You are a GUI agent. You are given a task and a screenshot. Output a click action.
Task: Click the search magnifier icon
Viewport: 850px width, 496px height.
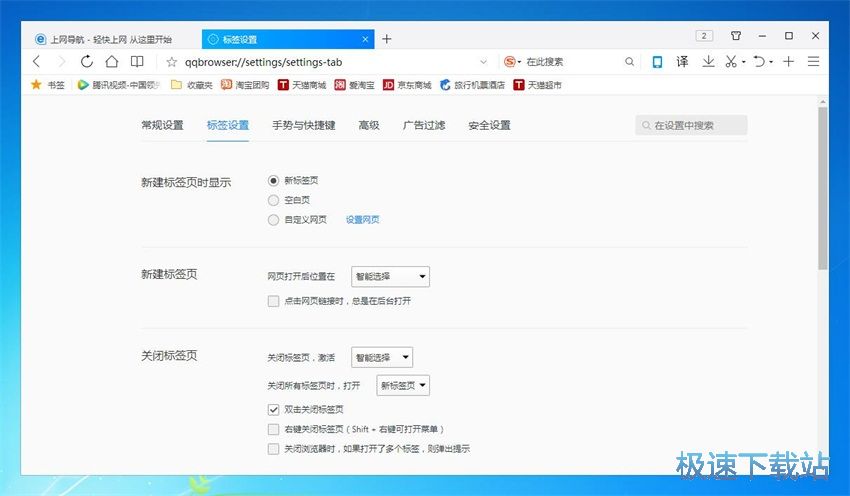[629, 62]
